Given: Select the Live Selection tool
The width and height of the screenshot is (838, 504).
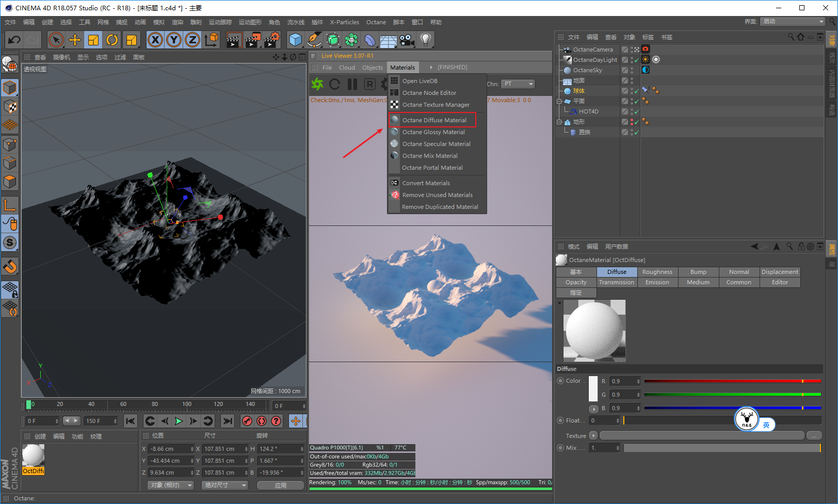Looking at the screenshot, I should 56,40.
